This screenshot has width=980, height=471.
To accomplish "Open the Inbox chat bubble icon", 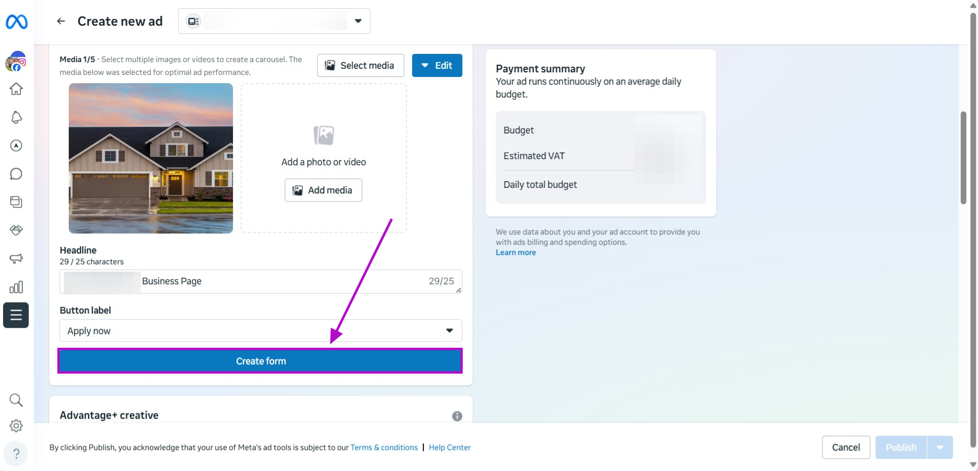I will tap(16, 174).
